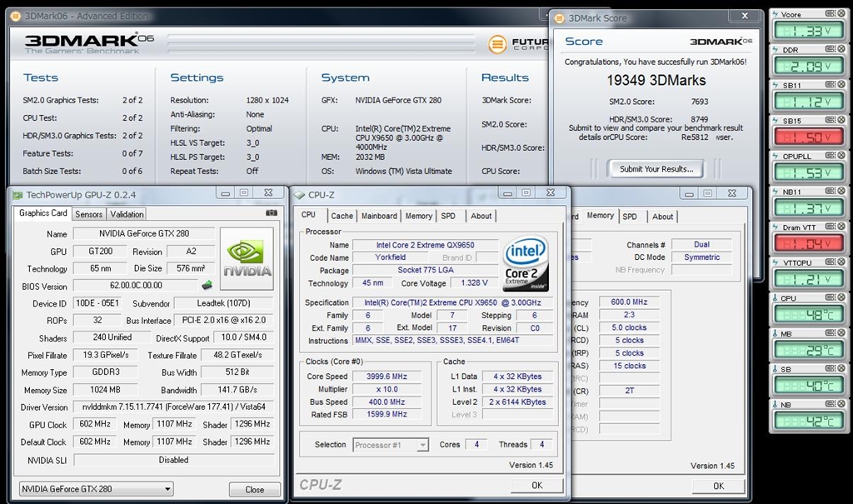Screen dimensions: 853x504
Task: Open the settings icon on the Dram VTT gadget
Action: [831, 227]
